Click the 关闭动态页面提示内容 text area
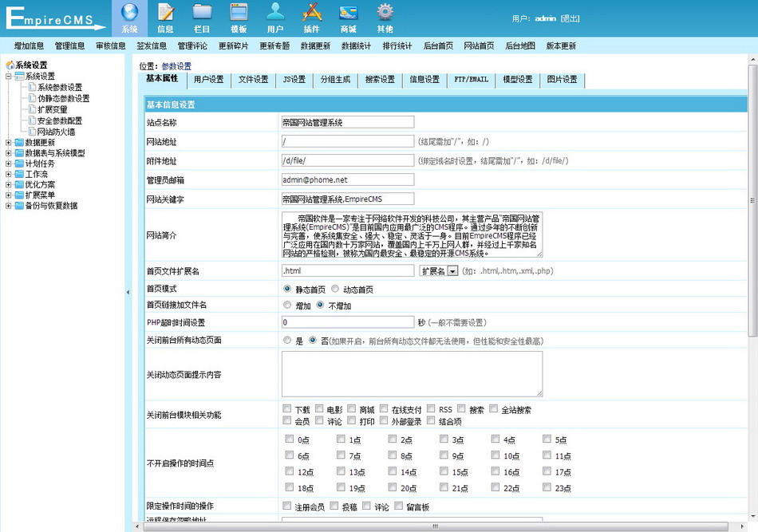Screen dimensions: 758x532 point(412,374)
